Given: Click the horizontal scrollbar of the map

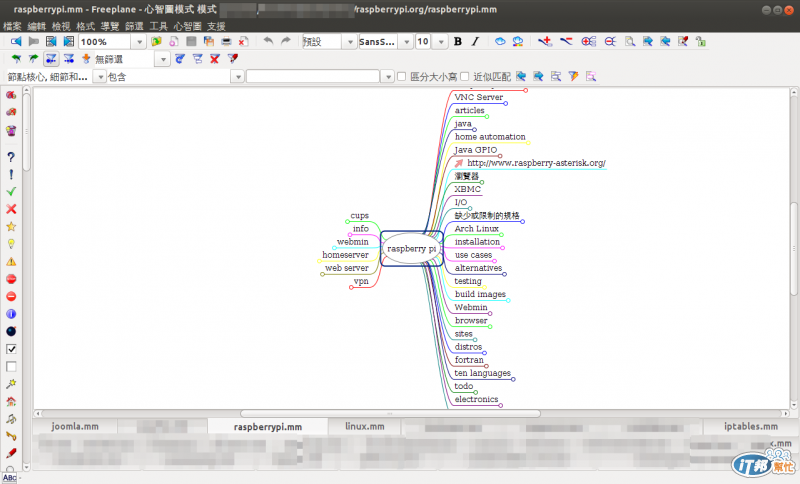Looking at the screenshot, I should (390, 413).
